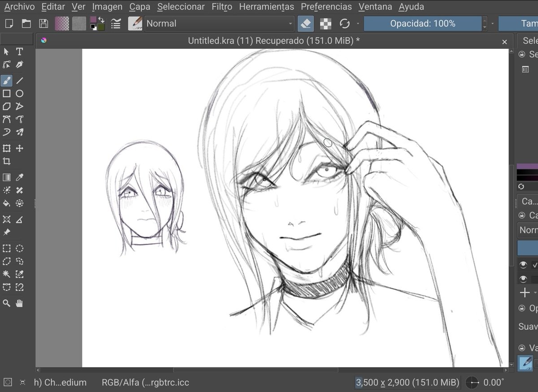The width and height of the screenshot is (538, 392).
Task: Select the Freehand Brush tool
Action: (7, 81)
